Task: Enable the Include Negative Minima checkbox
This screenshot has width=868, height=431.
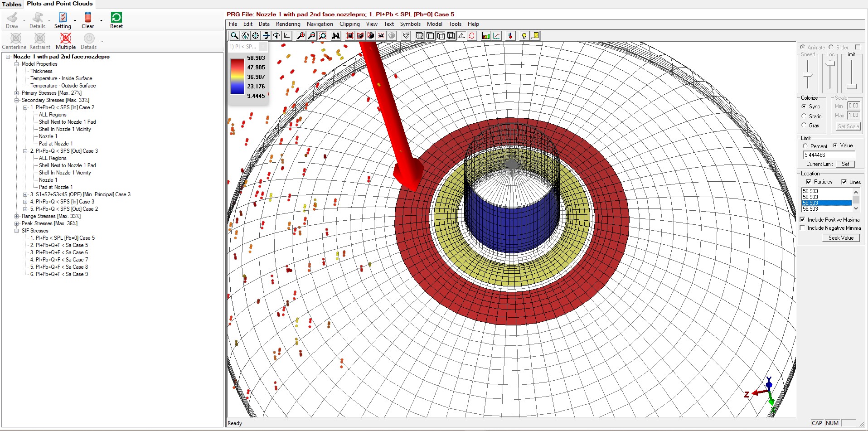Action: click(803, 228)
